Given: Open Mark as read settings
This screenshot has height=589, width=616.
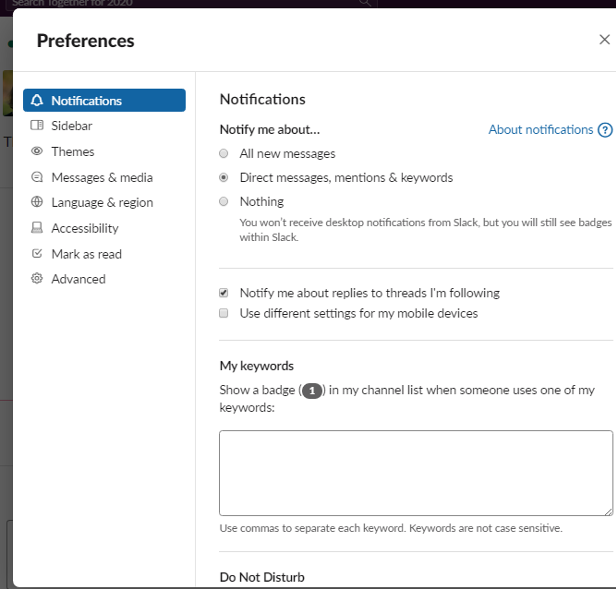Looking at the screenshot, I should coord(104,254).
